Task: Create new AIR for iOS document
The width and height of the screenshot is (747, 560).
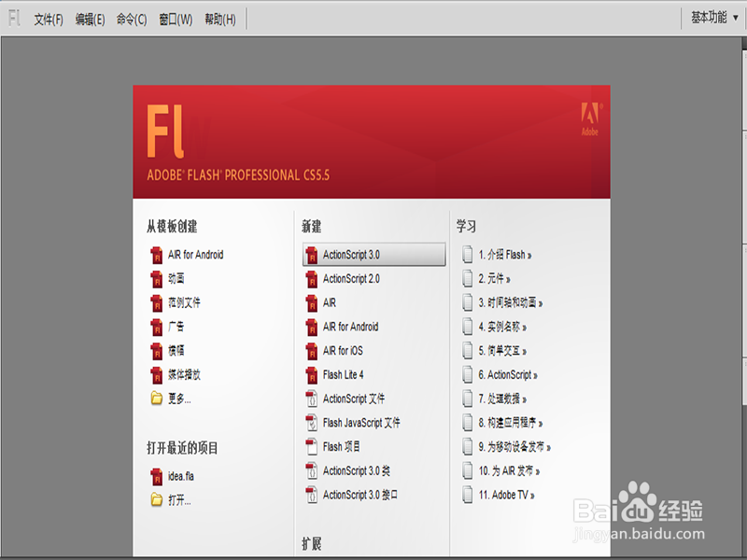Action: point(343,351)
